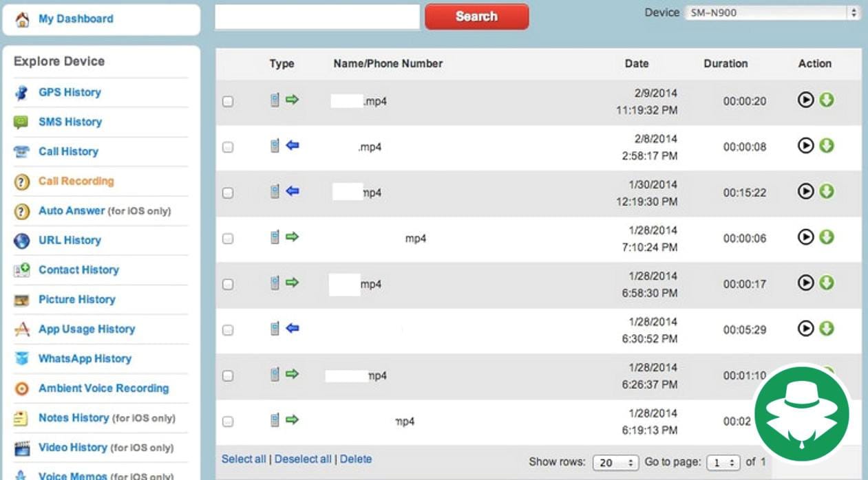Click the My Dashboard home icon
The width and height of the screenshot is (868, 480).
(x=20, y=17)
